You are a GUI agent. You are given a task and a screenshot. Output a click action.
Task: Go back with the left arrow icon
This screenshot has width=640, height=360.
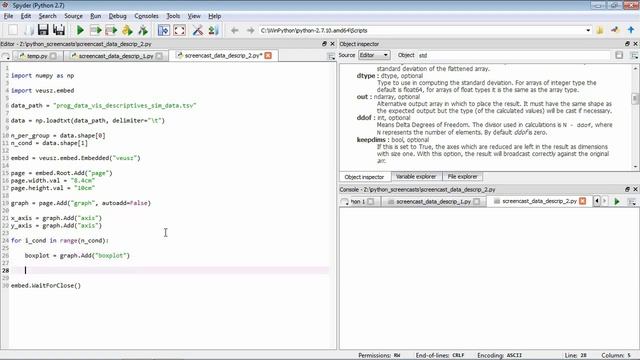point(234,31)
